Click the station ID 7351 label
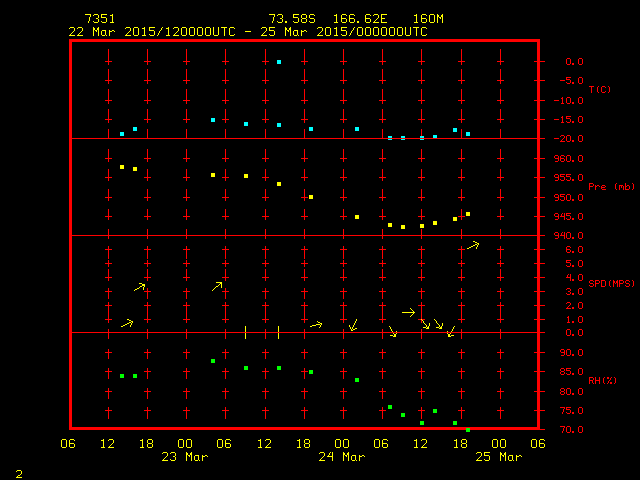The height and width of the screenshot is (480, 640). coord(100,19)
